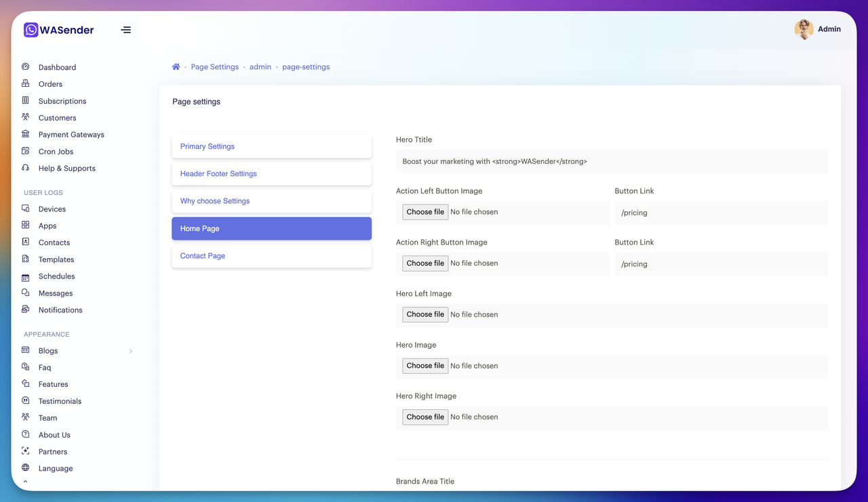Click the Admin avatar picture
Viewport: 868px width, 502px height.
click(x=804, y=29)
